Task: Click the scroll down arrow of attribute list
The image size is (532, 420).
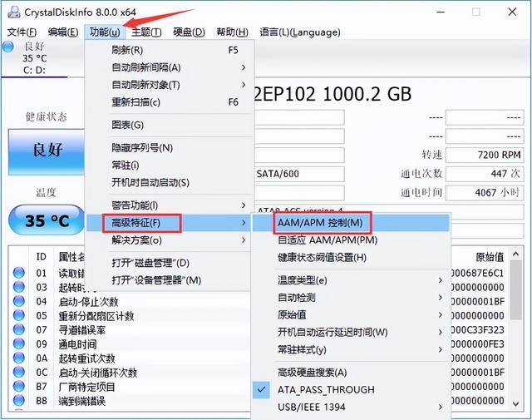Action: (515, 403)
